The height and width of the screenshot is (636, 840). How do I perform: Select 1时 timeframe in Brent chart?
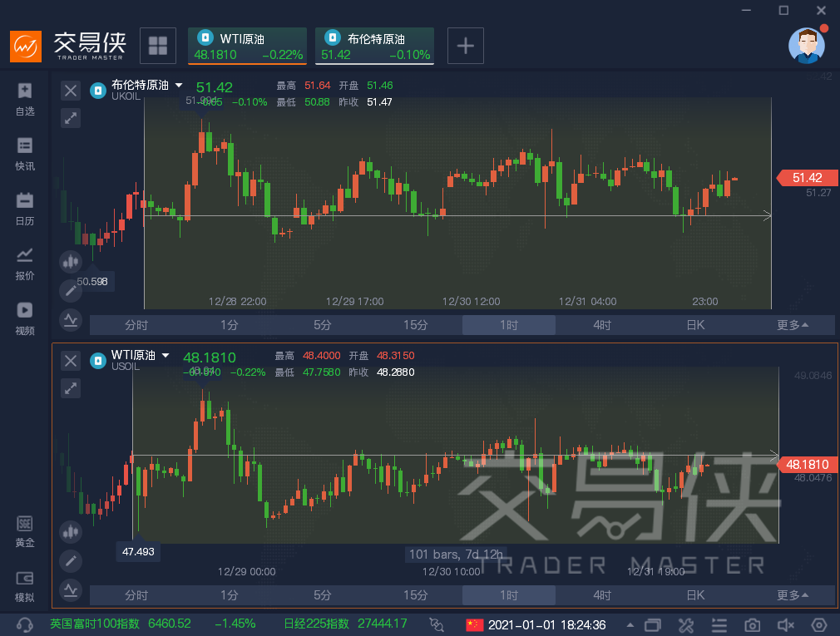(509, 325)
